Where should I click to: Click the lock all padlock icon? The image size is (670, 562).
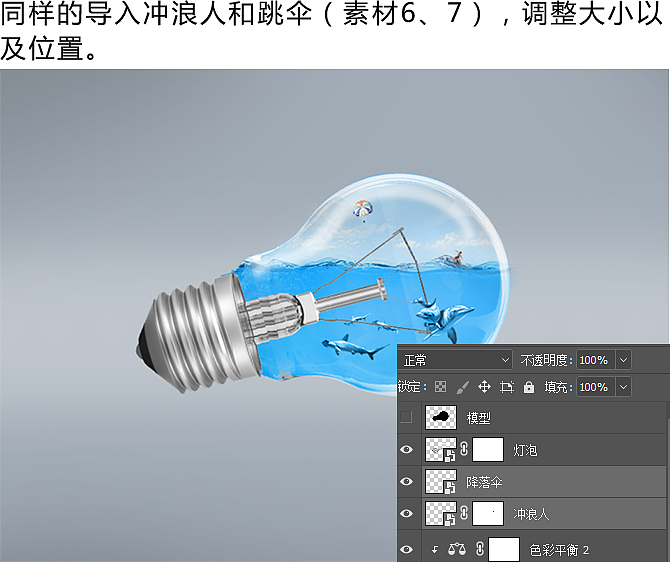coord(529,387)
